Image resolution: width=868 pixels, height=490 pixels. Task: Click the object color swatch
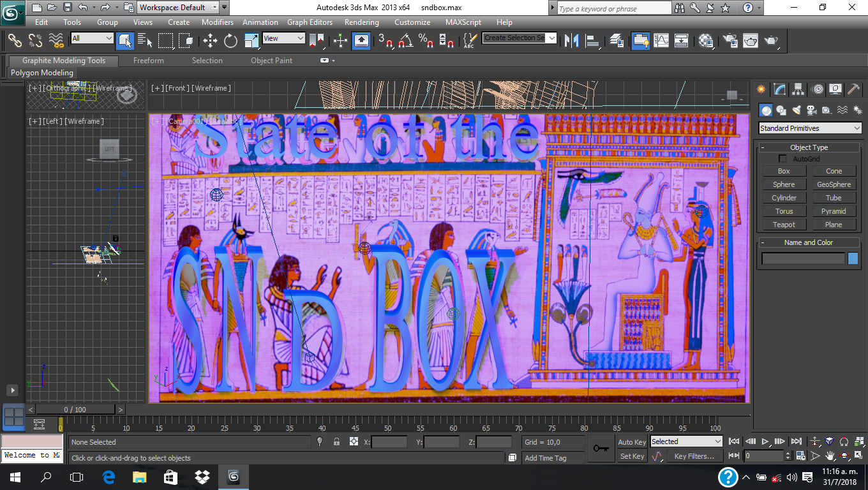tap(853, 258)
